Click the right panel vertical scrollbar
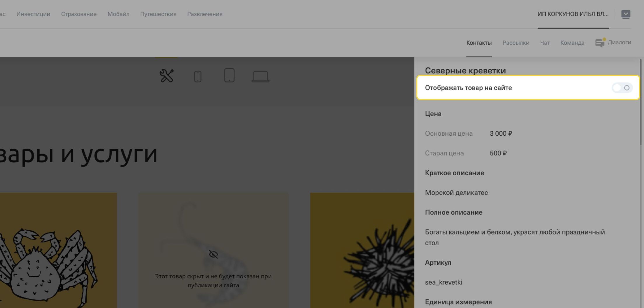This screenshot has height=308, width=644. click(x=640, y=102)
